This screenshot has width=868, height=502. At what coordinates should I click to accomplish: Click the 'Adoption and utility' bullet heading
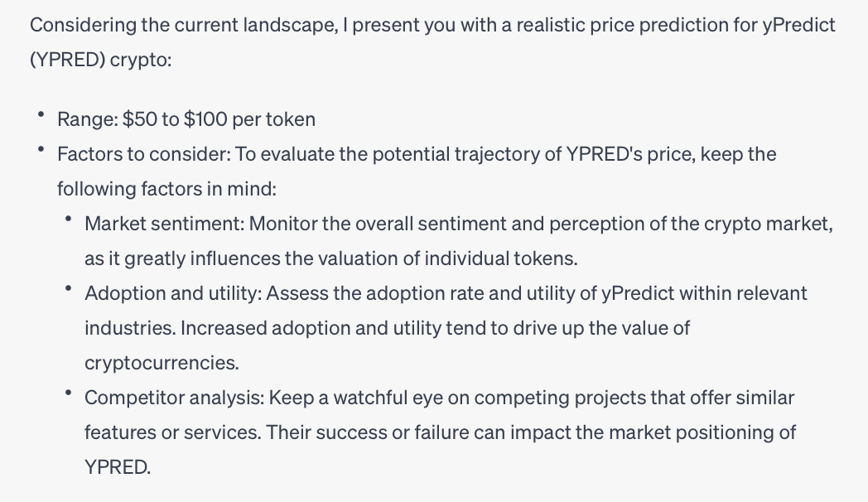coord(173,293)
